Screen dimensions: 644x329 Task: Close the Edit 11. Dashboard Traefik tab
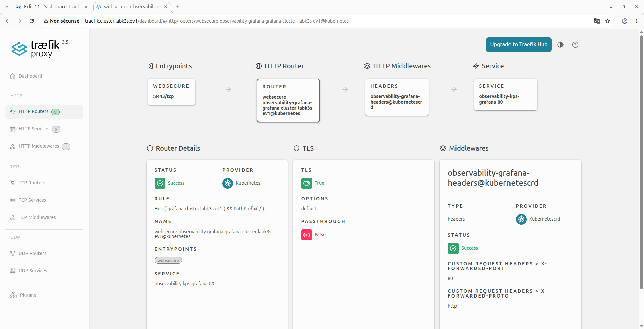86,7
